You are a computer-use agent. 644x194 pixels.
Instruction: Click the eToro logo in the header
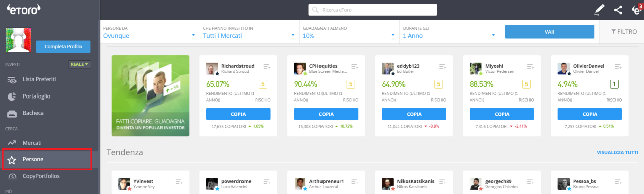(x=24, y=9)
